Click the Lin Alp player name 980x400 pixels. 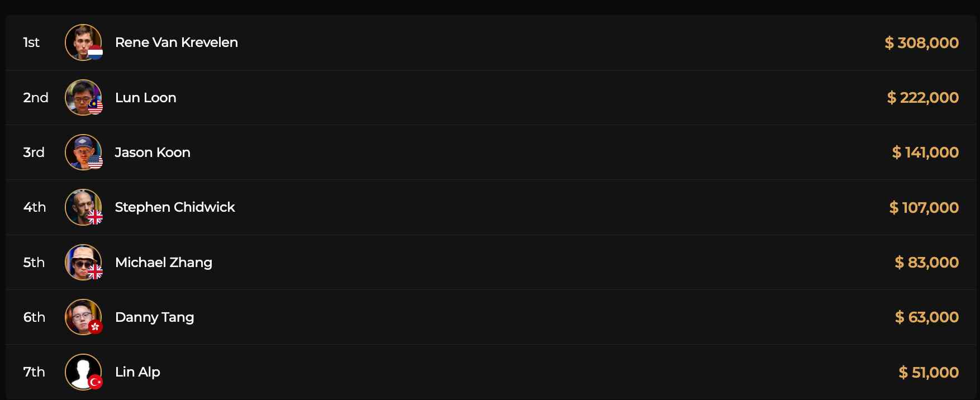coord(137,372)
